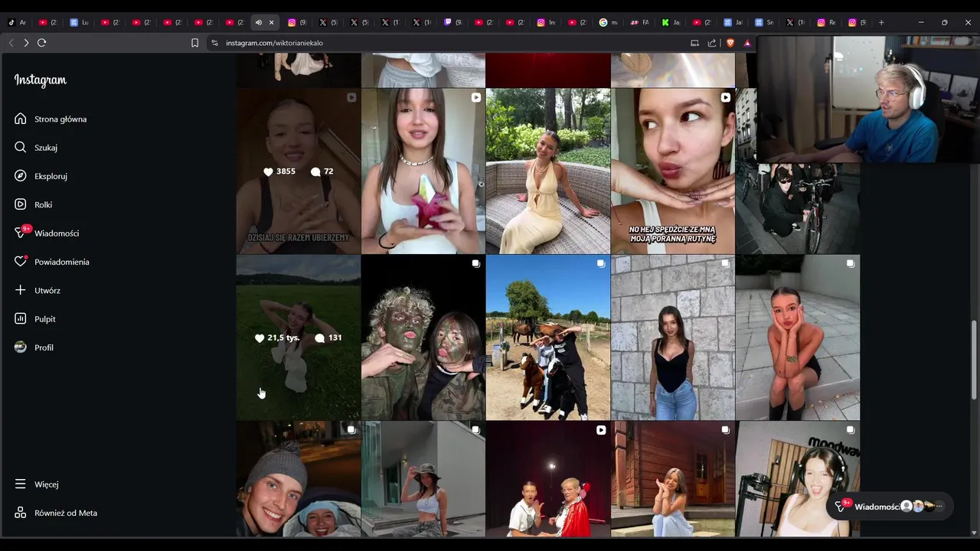Switch to the Twitch tab

click(453, 22)
